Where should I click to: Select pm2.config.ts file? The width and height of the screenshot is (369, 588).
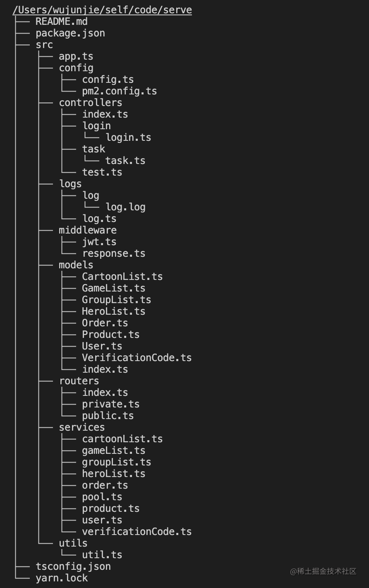coord(120,91)
